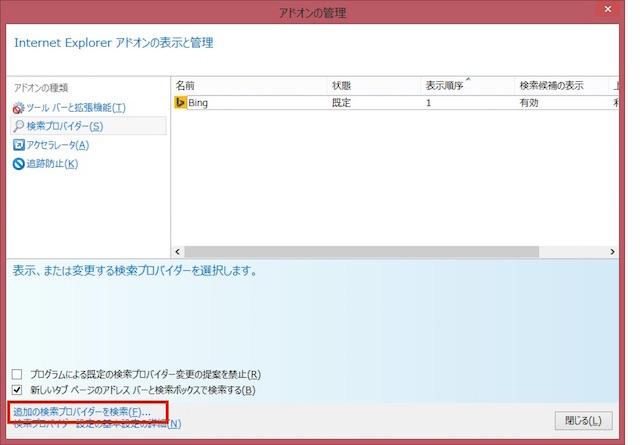Click the Bing logo icon in the provider row
The height and width of the screenshot is (445, 640).
[x=180, y=102]
